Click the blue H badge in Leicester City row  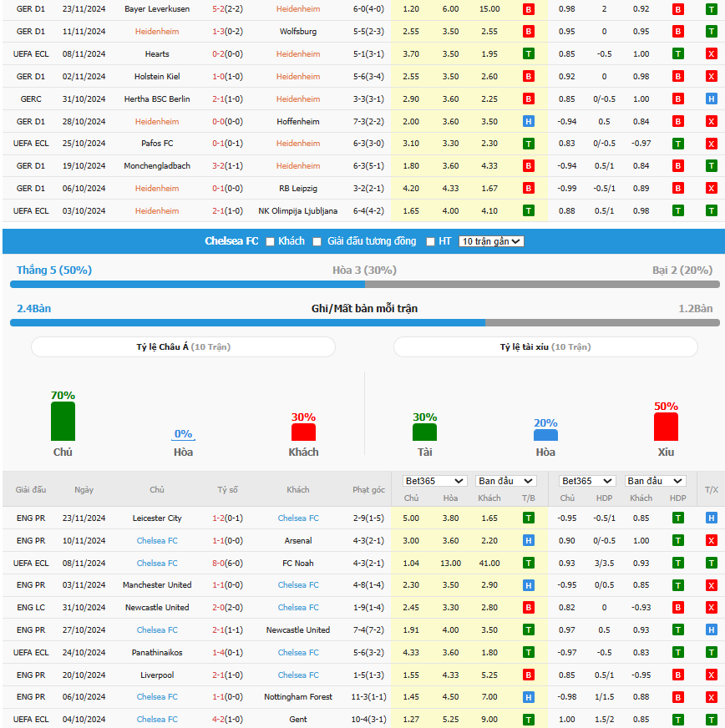coord(711,518)
